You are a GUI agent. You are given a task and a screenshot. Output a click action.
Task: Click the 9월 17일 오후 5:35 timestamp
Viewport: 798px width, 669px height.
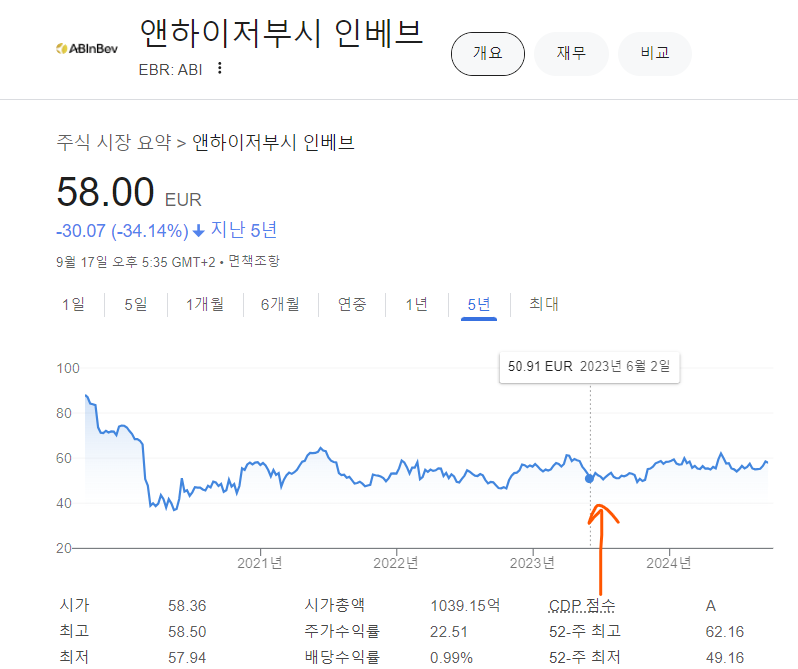(x=136, y=262)
